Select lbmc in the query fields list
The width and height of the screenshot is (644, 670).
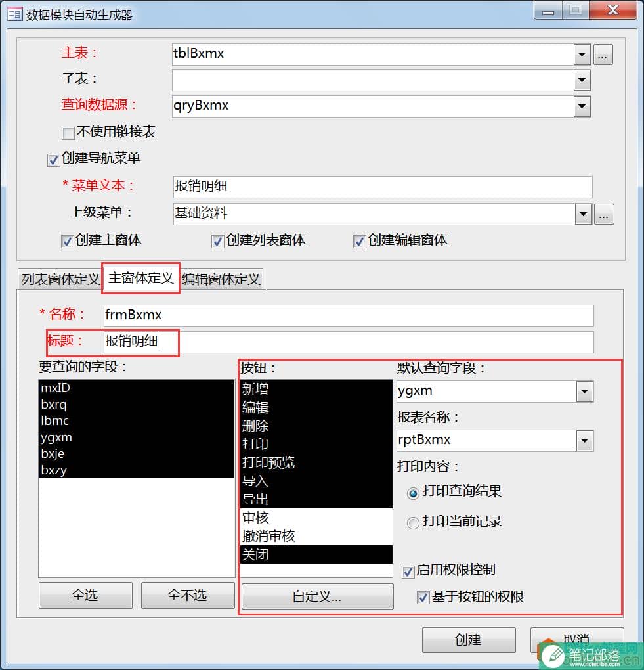(137, 421)
